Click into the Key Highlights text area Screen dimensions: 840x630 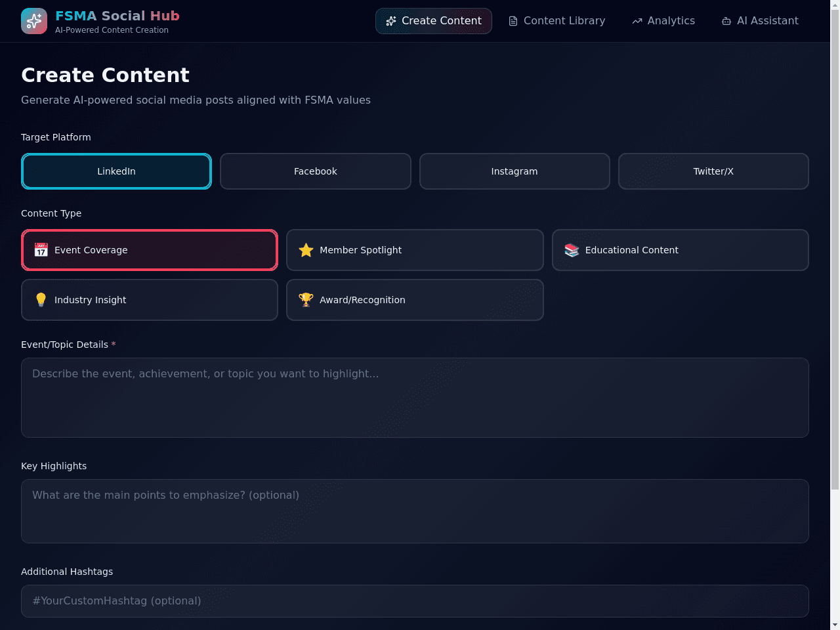415,511
